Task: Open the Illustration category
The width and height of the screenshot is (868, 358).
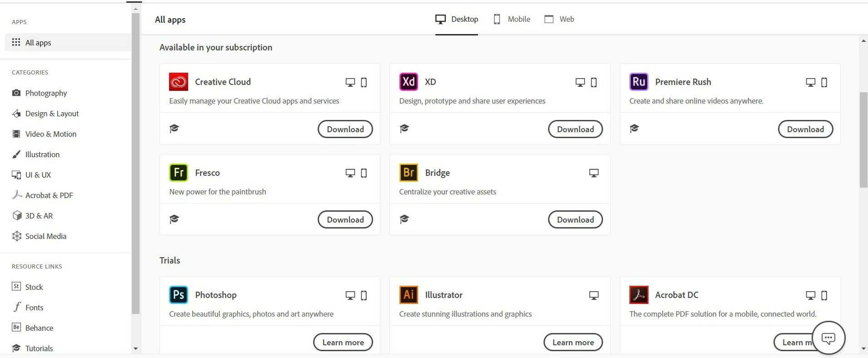Action: click(x=36, y=154)
